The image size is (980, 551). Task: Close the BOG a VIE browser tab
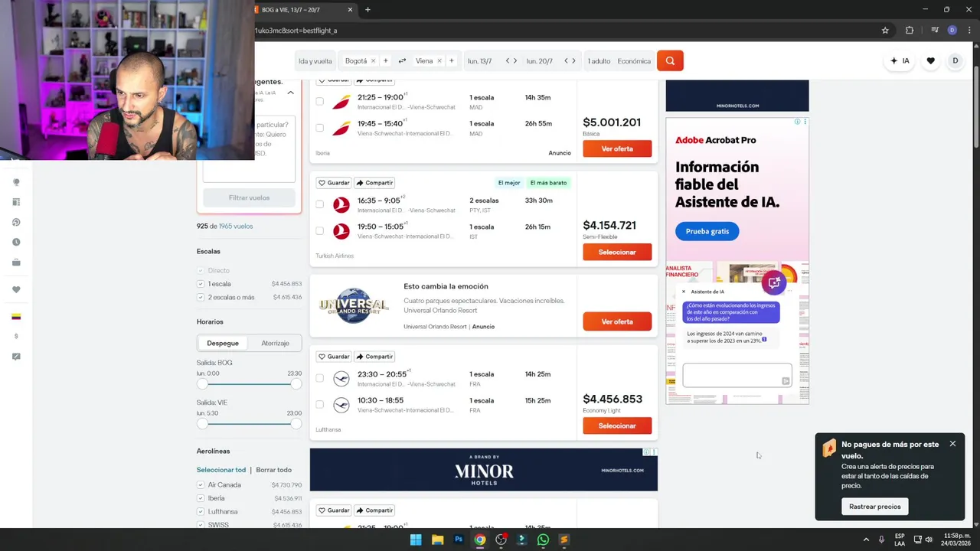[351, 10]
